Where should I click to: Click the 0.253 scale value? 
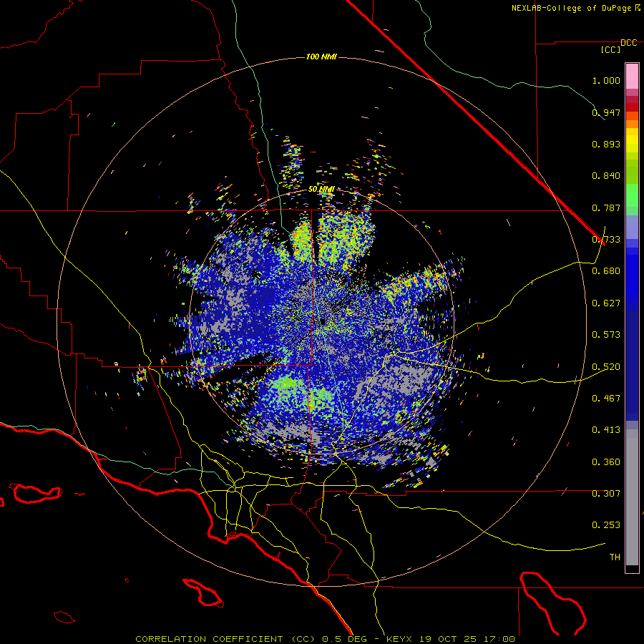click(606, 525)
